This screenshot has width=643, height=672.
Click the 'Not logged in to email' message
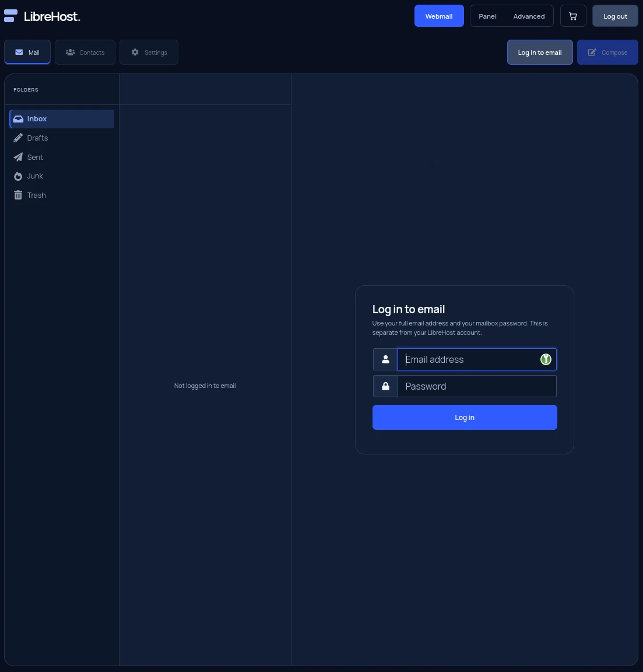[205, 386]
